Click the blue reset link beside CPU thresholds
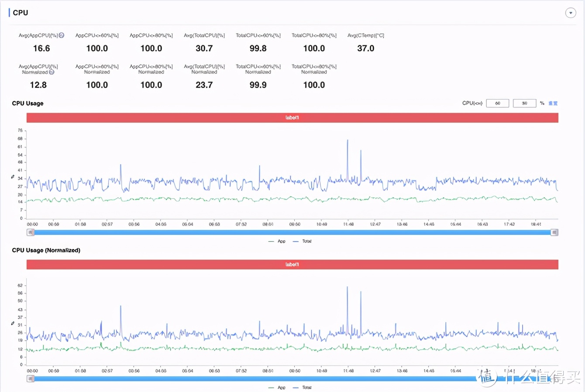 (x=553, y=103)
